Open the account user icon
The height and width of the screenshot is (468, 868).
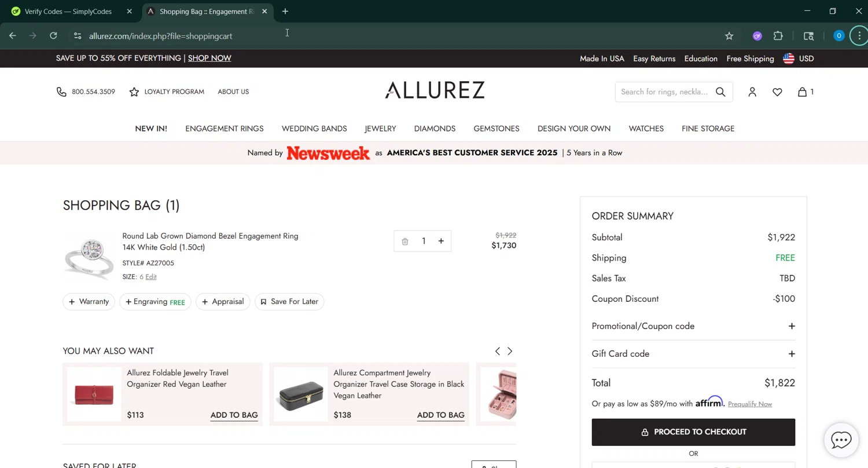coord(752,92)
